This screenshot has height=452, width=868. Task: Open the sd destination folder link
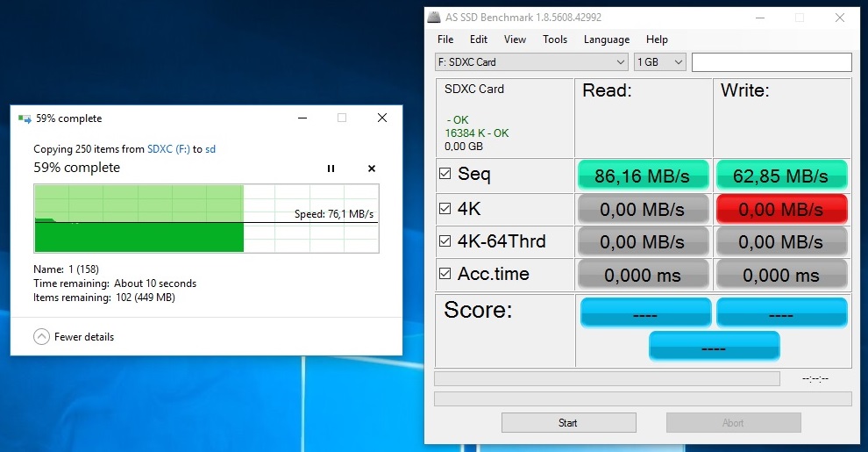point(210,149)
